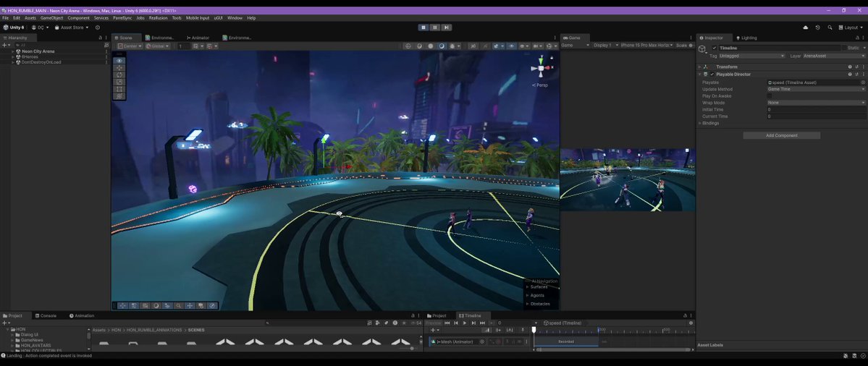The width and height of the screenshot is (868, 366).
Task: Toggle the Play On Awake checkbox
Action: click(770, 95)
